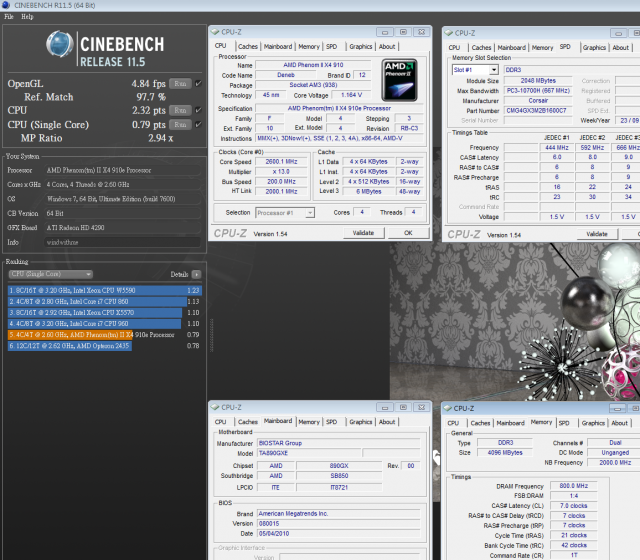Open the Slot #1 memory slot dropdown
Screen dimensions: 640x560
(x=475, y=70)
